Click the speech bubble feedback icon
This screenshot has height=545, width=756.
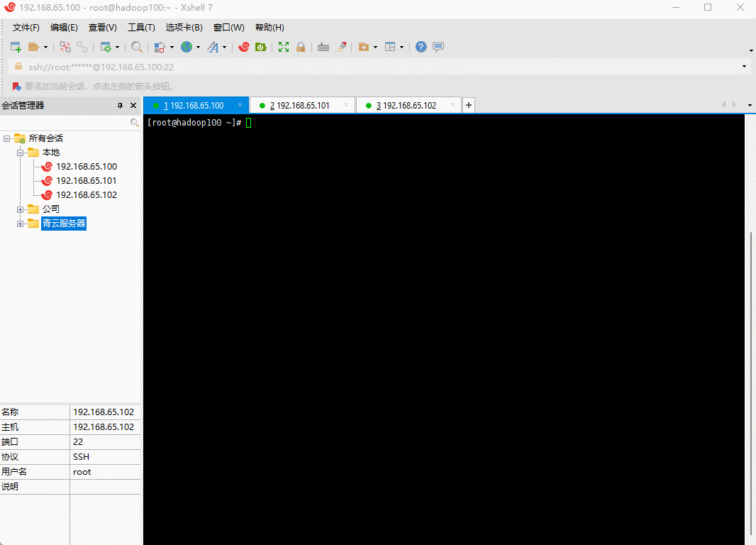click(438, 47)
